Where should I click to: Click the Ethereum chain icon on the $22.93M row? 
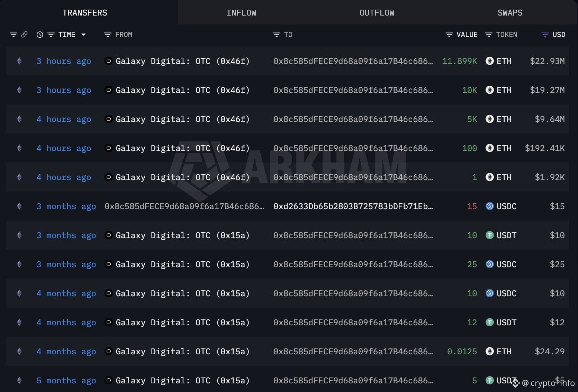[19, 61]
